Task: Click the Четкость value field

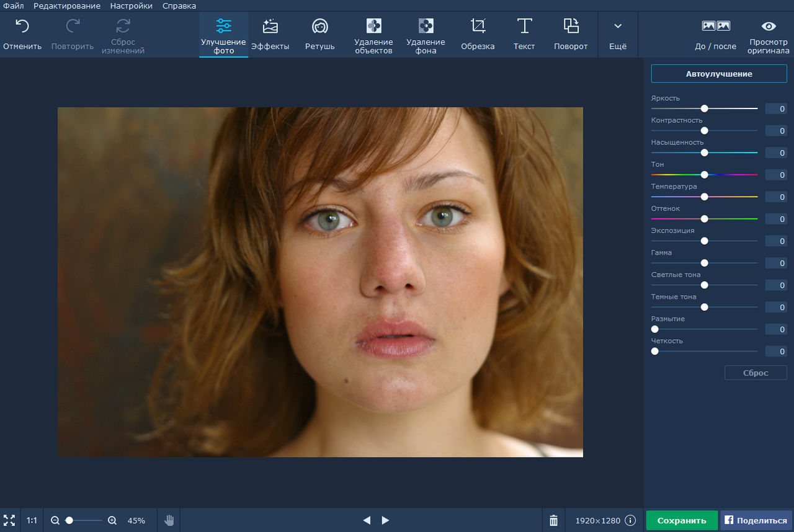Action: [776, 351]
